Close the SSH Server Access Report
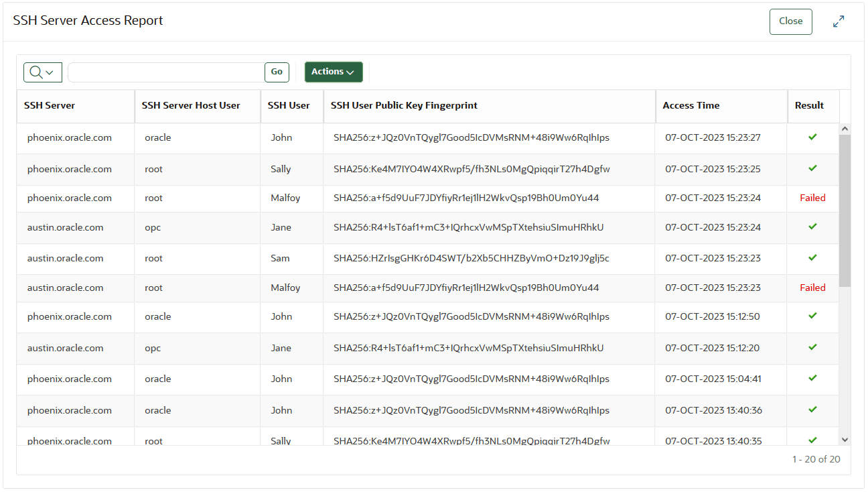The width and height of the screenshot is (868, 492). pos(790,21)
